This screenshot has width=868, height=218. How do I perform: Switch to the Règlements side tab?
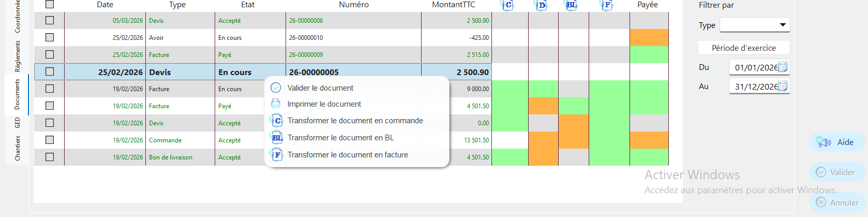coord(18,56)
